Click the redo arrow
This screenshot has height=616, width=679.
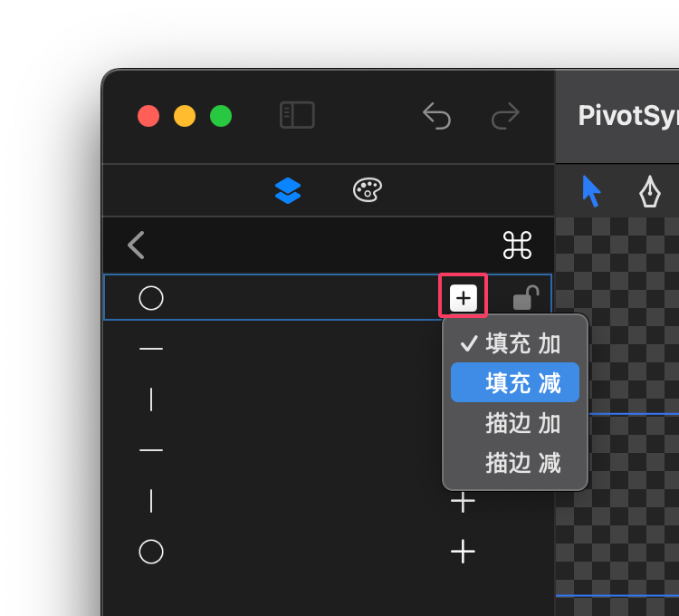pyautogui.click(x=505, y=116)
